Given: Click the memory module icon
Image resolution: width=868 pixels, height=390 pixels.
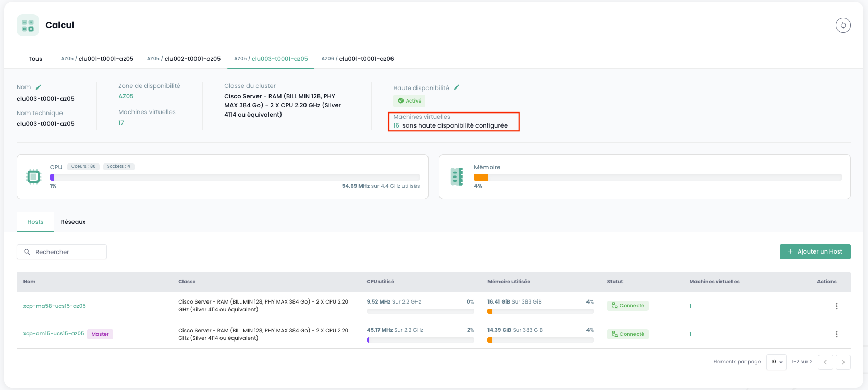Looking at the screenshot, I should click(x=457, y=177).
